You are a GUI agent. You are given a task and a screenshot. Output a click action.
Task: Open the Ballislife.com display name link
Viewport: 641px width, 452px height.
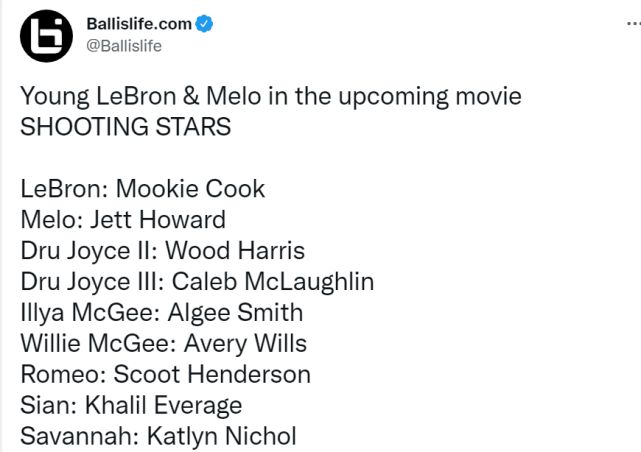pyautogui.click(x=138, y=25)
